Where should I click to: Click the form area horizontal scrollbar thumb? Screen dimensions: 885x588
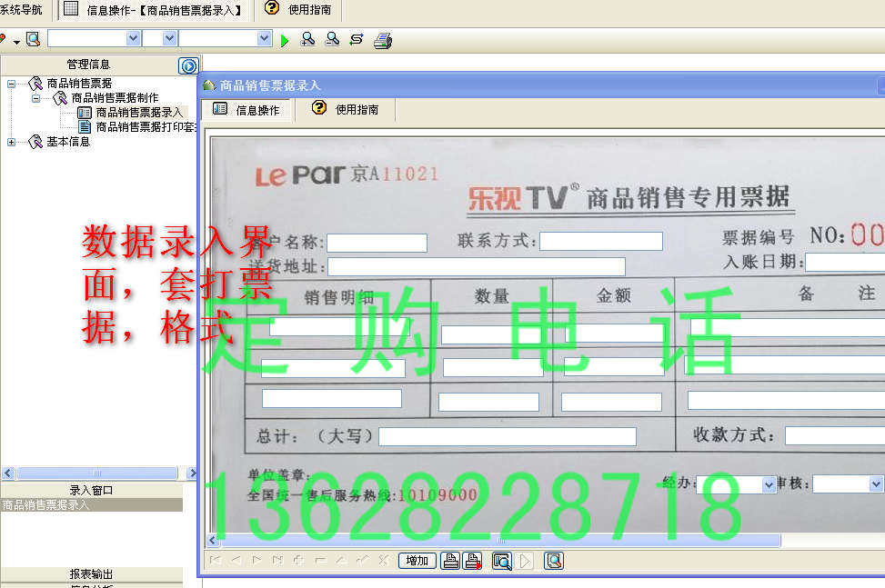point(501,541)
